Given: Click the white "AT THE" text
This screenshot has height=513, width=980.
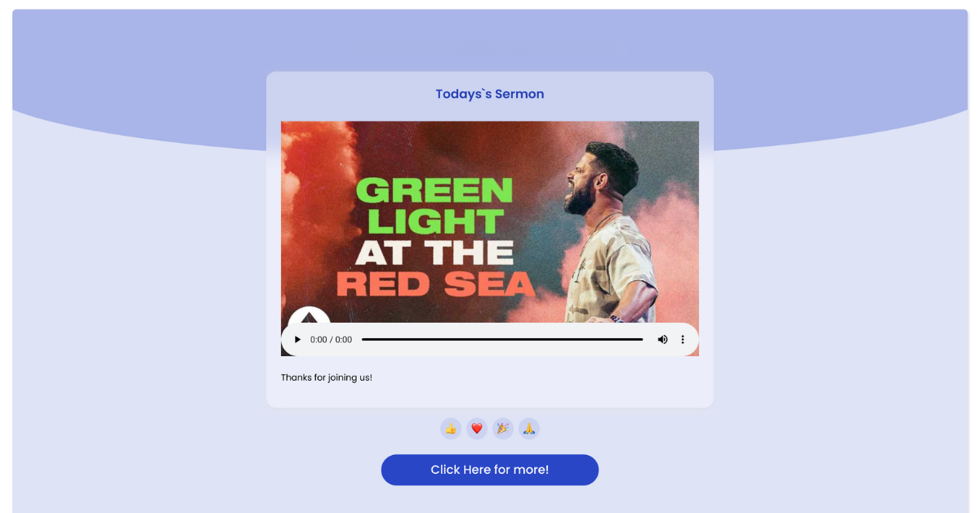Looking at the screenshot, I should (434, 252).
